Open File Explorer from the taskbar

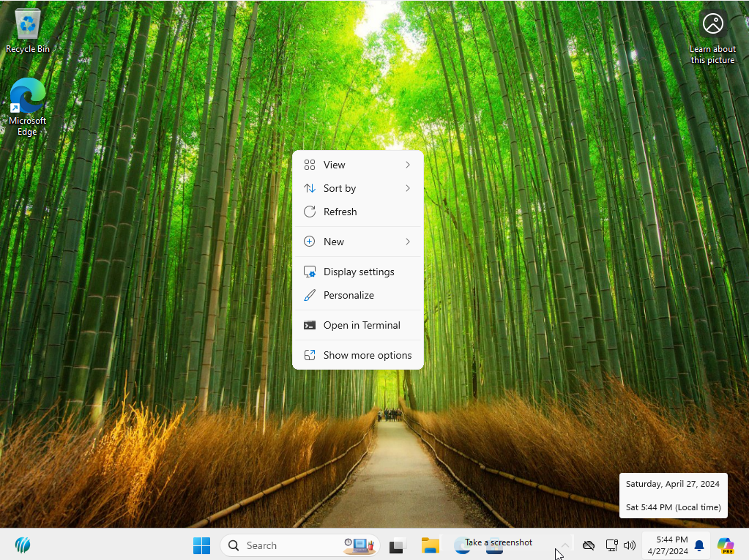(430, 545)
